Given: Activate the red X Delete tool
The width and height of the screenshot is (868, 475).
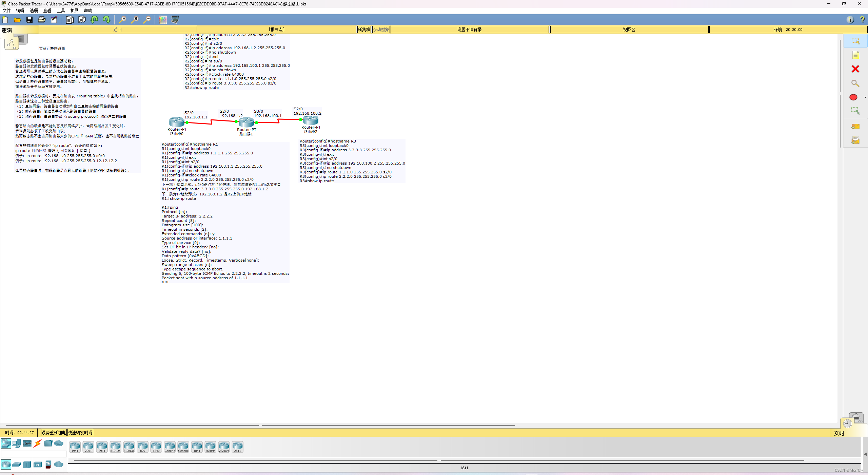Looking at the screenshot, I should [855, 69].
